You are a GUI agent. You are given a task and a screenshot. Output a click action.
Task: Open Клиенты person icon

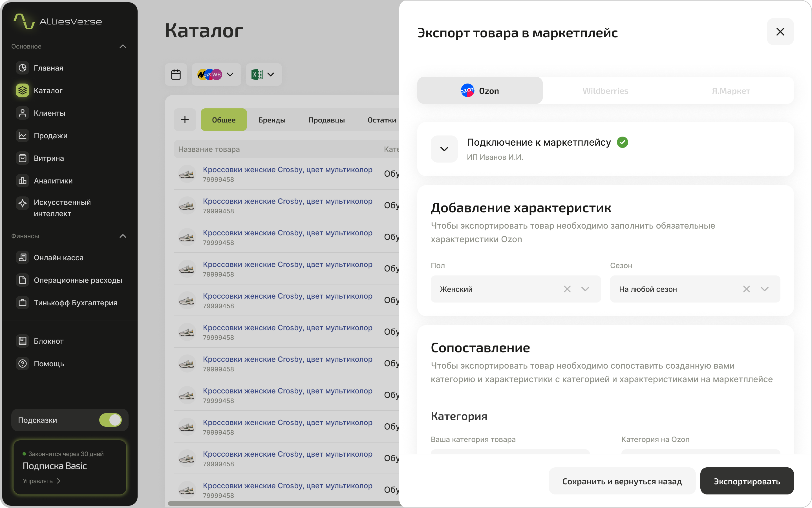23,113
